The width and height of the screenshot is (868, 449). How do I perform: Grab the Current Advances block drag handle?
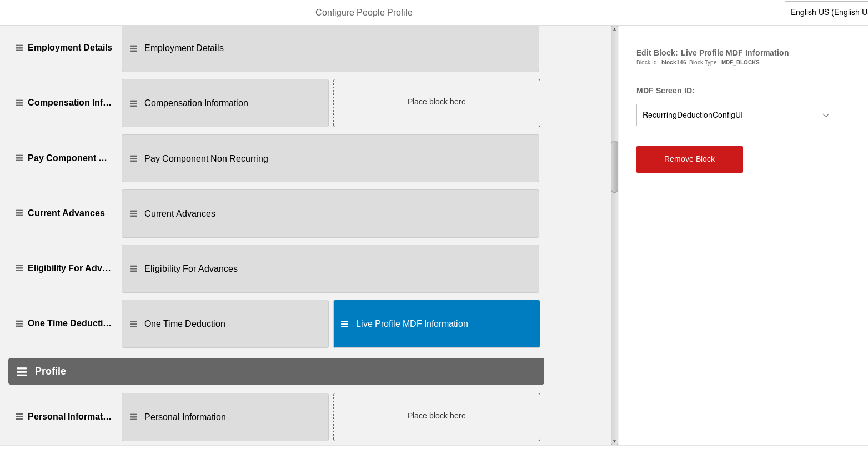133,213
